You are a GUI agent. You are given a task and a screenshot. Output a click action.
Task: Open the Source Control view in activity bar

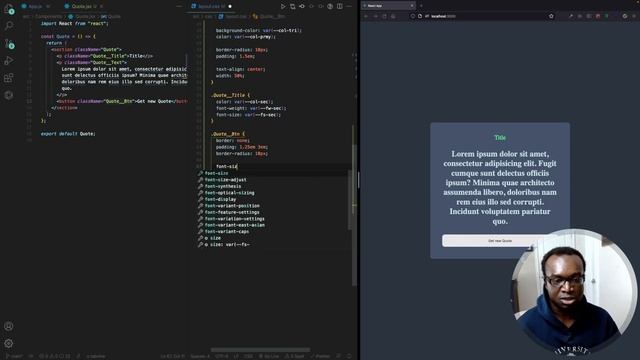pyautogui.click(x=9, y=44)
